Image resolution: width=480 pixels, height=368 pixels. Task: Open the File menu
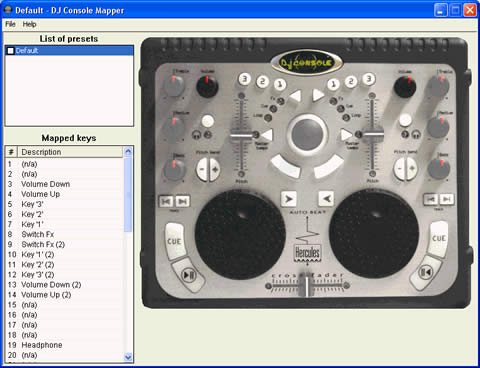pyautogui.click(x=10, y=24)
